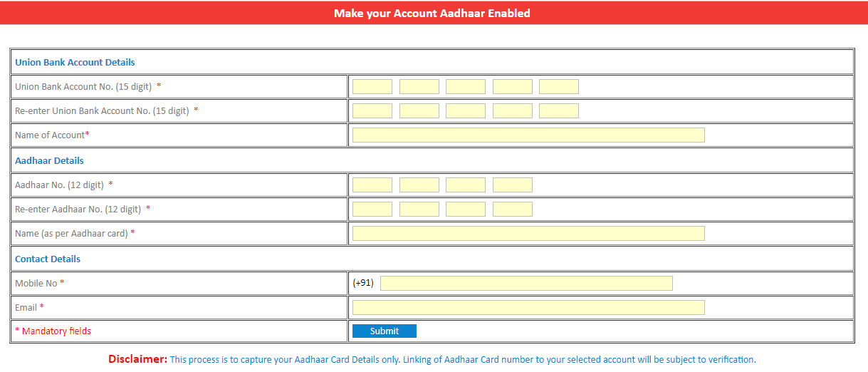Click the Mobile No input field
Image resolution: width=868 pixels, height=372 pixels.
coord(525,283)
